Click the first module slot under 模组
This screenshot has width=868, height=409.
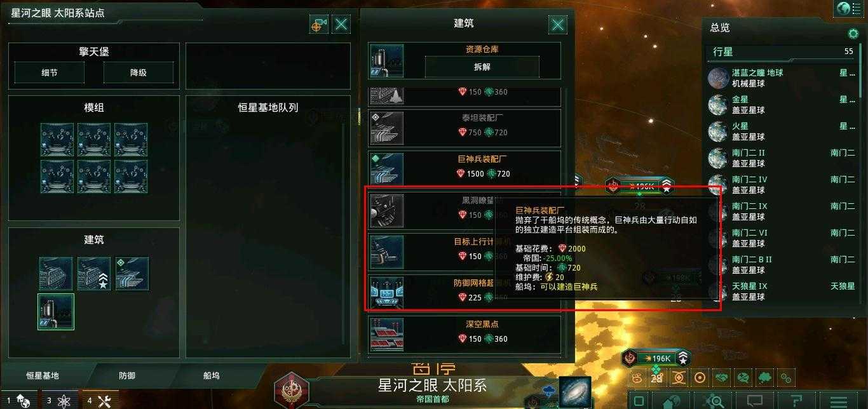point(57,140)
